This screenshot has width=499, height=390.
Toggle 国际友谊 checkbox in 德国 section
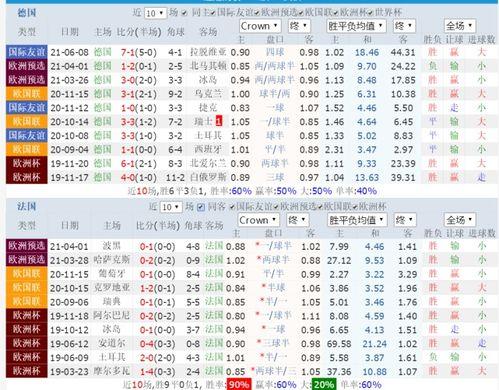point(213,13)
